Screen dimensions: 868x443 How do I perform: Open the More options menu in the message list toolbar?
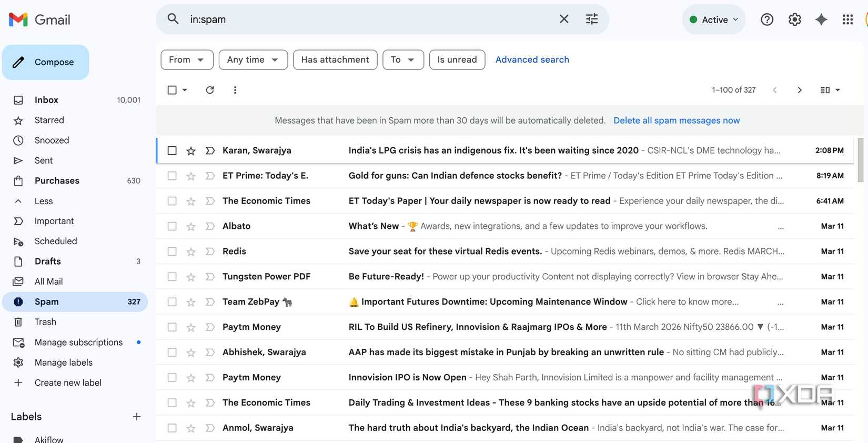tap(235, 90)
